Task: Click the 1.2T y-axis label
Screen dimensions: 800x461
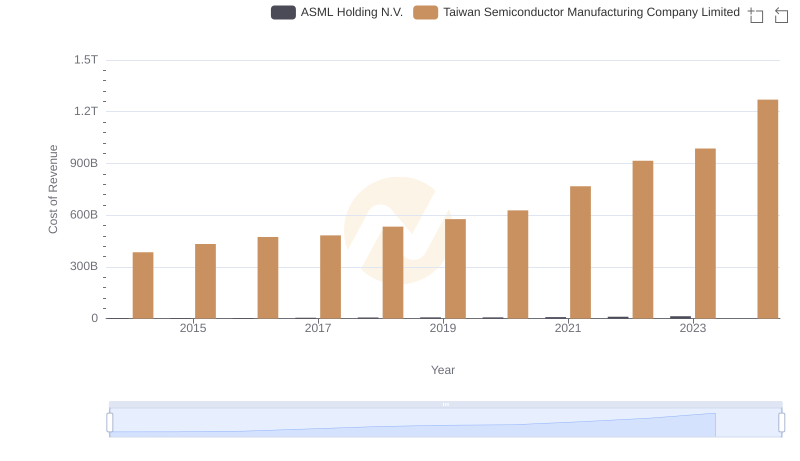Action: tap(86, 111)
